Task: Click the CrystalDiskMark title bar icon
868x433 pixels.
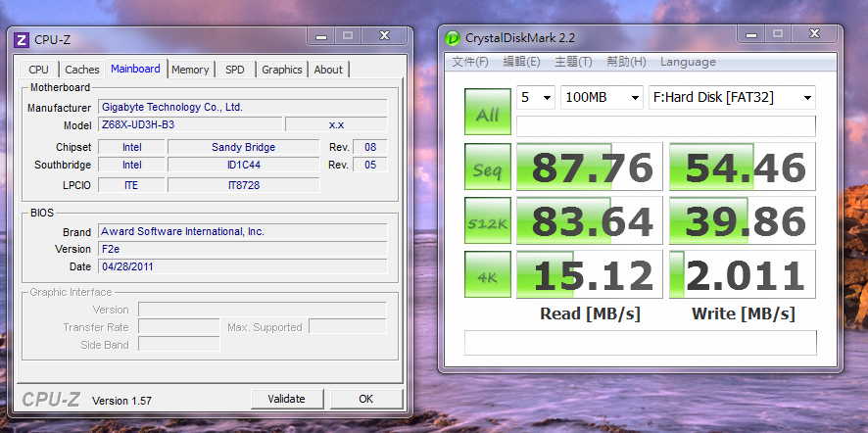Action: pyautogui.click(x=453, y=38)
